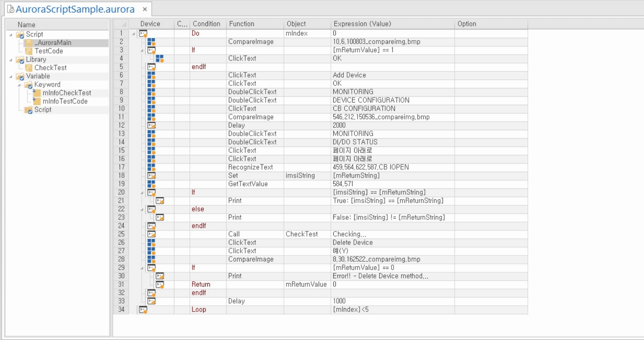
Task: Click device icon of RecognizeText row
Action: (151, 167)
